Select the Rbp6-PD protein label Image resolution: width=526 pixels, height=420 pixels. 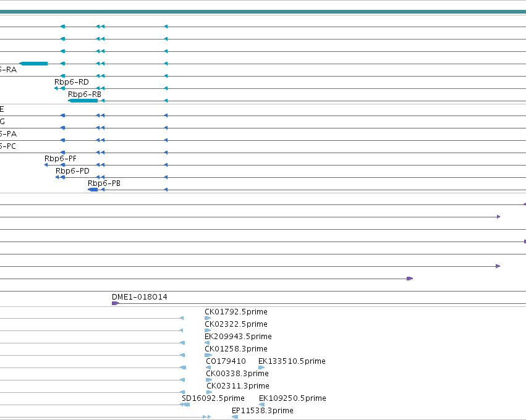tap(72, 171)
